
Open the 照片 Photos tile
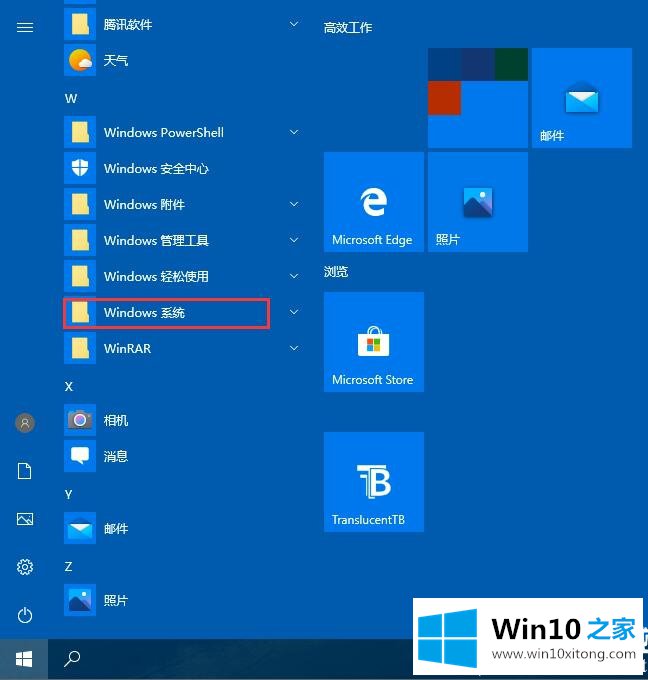click(478, 202)
